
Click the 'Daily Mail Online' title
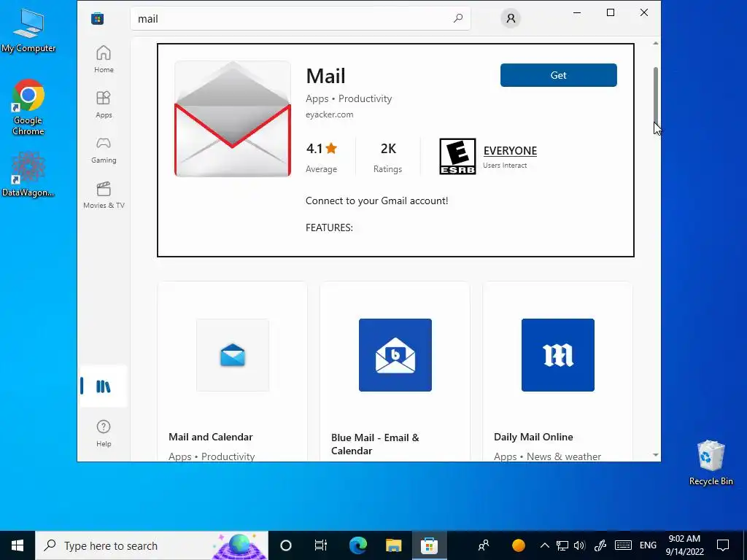(x=533, y=437)
